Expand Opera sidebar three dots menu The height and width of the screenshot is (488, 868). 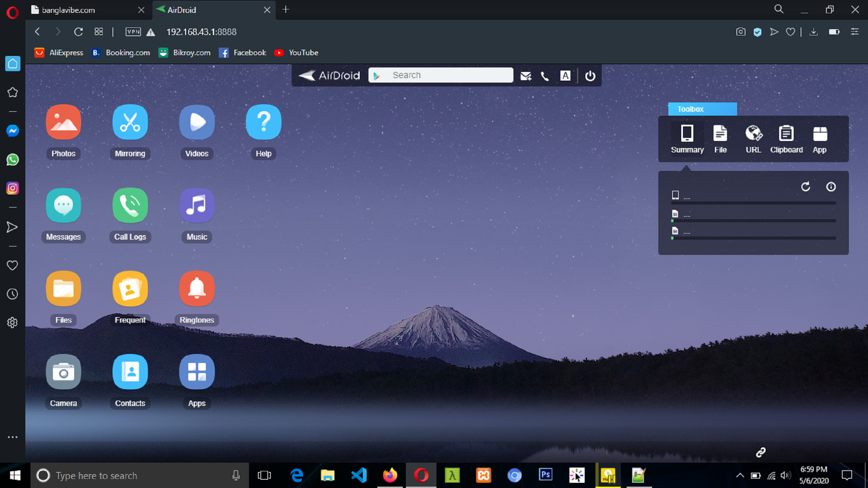click(x=12, y=437)
